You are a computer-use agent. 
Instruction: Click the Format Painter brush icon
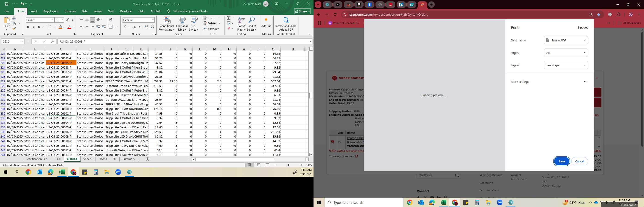(x=14, y=28)
